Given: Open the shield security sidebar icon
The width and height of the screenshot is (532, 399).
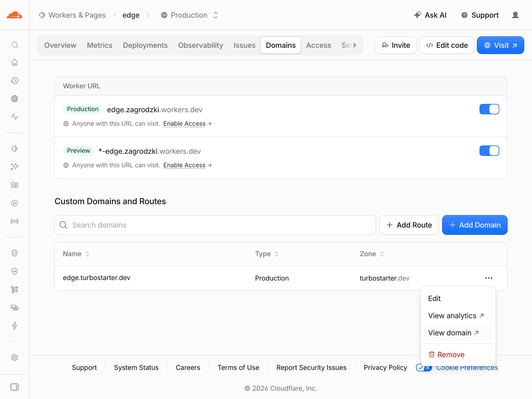Looking at the screenshot, I should point(15,253).
